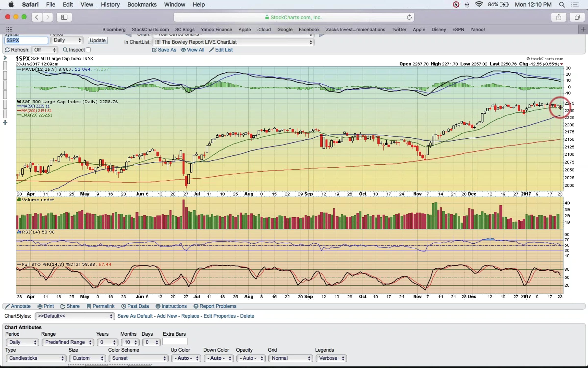Screen dimensions: 588x368
Task: Open Notification Center in the menu bar
Action: [575, 5]
